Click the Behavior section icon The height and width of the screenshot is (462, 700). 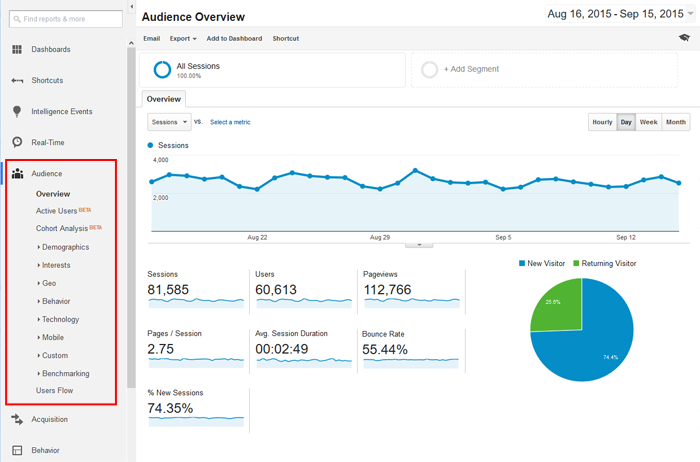pyautogui.click(x=17, y=450)
